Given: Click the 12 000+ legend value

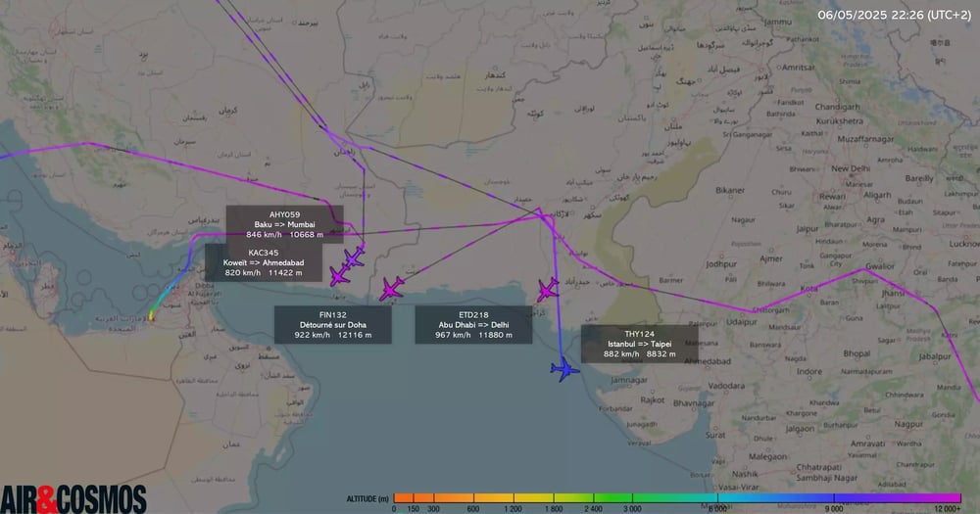Looking at the screenshot, I should [948, 509].
